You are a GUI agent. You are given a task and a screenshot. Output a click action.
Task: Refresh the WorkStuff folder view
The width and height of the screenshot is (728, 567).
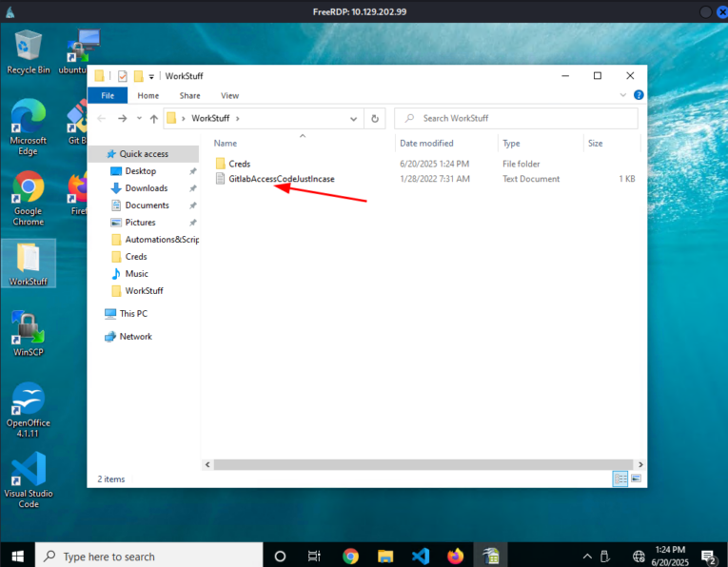coord(375,119)
